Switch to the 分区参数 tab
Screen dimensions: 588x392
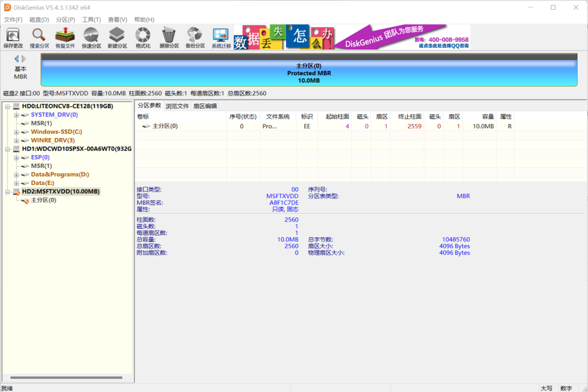149,106
